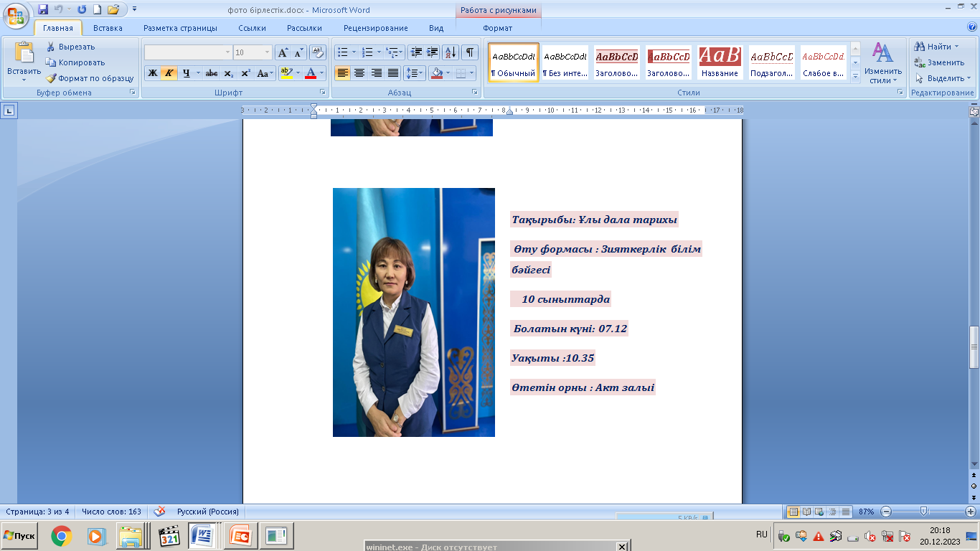The width and height of the screenshot is (980, 551).
Task: Open the font size dropdown showing 10
Action: tap(268, 52)
